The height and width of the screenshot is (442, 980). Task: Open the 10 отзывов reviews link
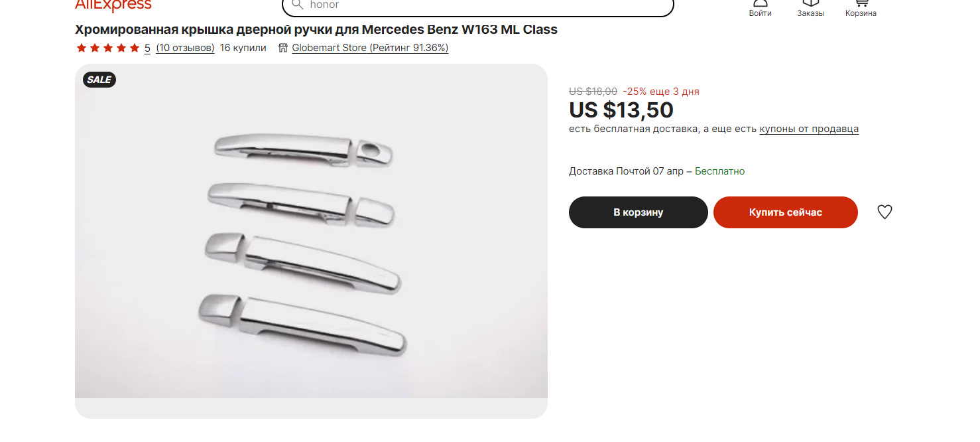pyautogui.click(x=185, y=48)
